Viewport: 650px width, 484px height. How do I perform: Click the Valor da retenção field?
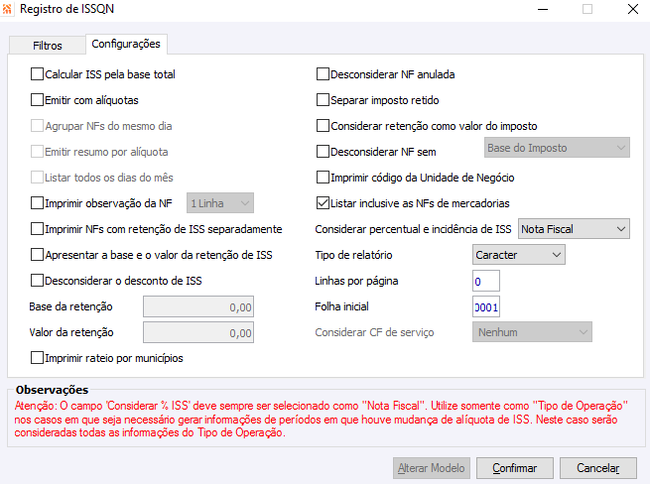(199, 332)
